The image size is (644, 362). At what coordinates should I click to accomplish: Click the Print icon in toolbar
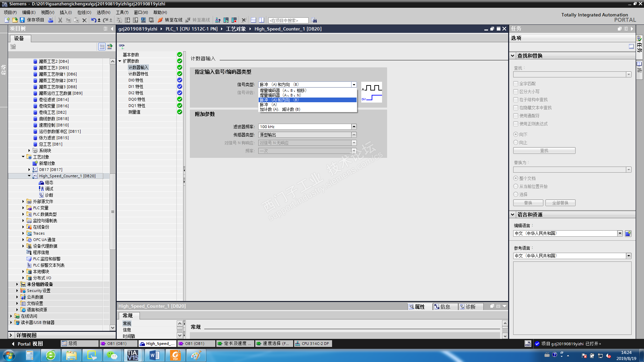(51, 20)
